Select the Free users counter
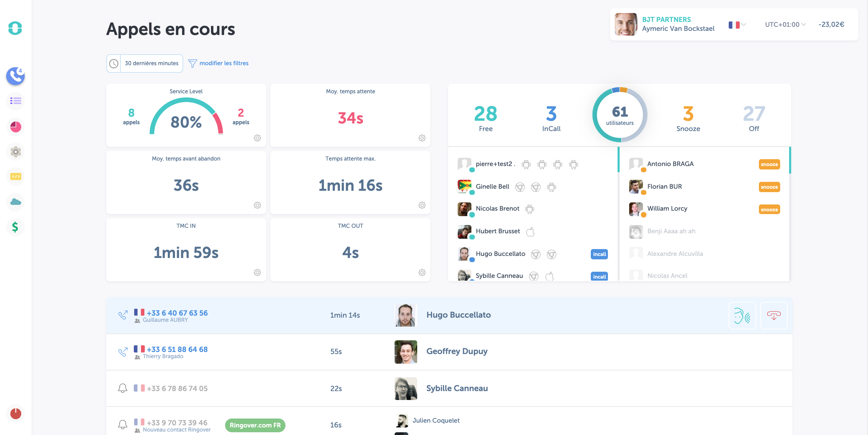This screenshot has height=435, width=868. coord(485,118)
